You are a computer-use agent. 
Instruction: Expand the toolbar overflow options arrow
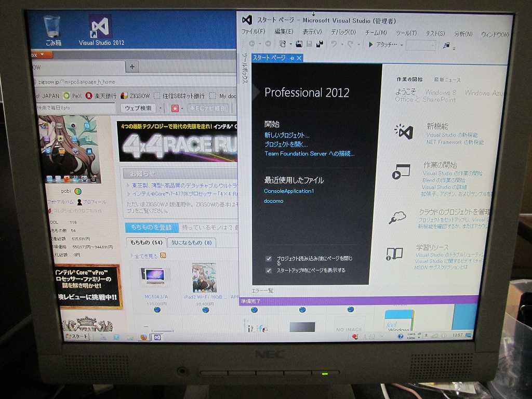tap(454, 48)
